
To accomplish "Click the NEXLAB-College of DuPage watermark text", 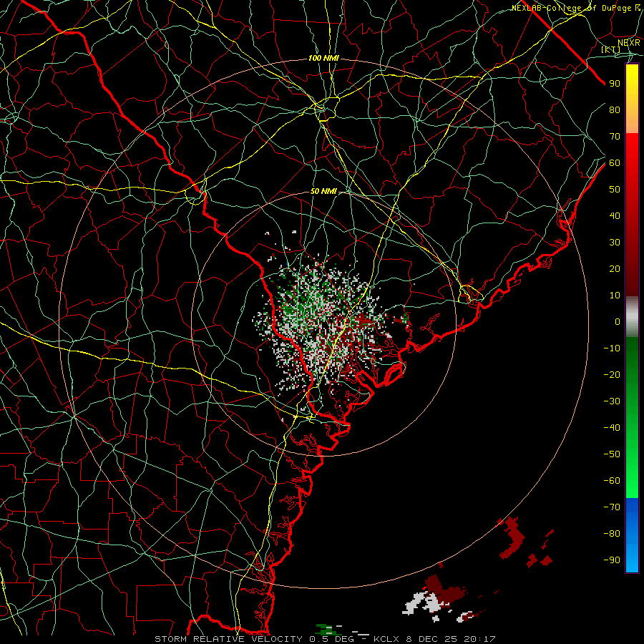I will point(576,8).
